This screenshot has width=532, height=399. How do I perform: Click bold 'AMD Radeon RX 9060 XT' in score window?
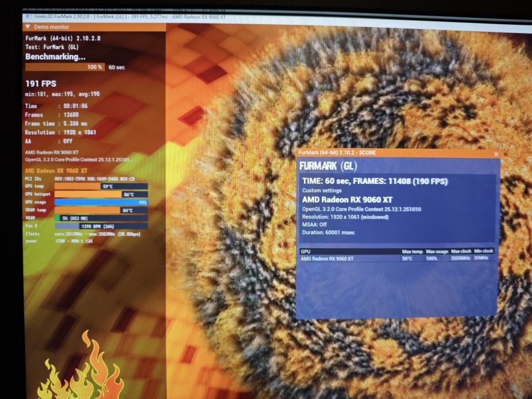tap(347, 199)
